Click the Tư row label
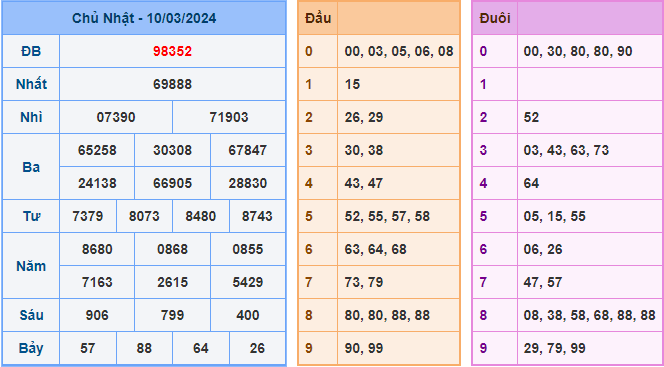The height and width of the screenshot is (367, 664). (31, 216)
